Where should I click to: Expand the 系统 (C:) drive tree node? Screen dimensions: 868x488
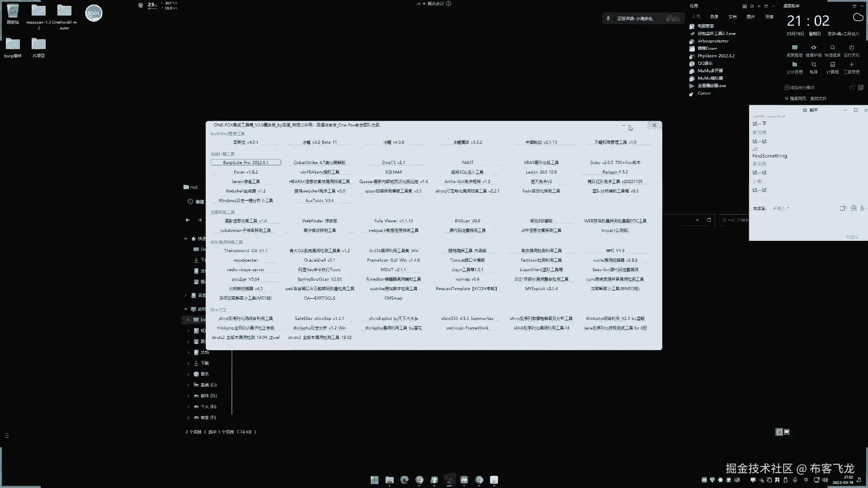189,385
